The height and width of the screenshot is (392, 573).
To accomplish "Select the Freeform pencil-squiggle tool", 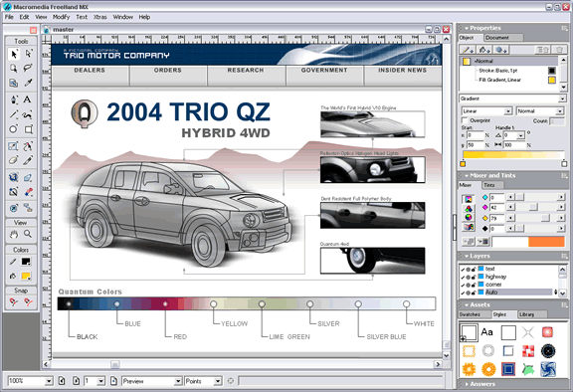I will [x=28, y=114].
